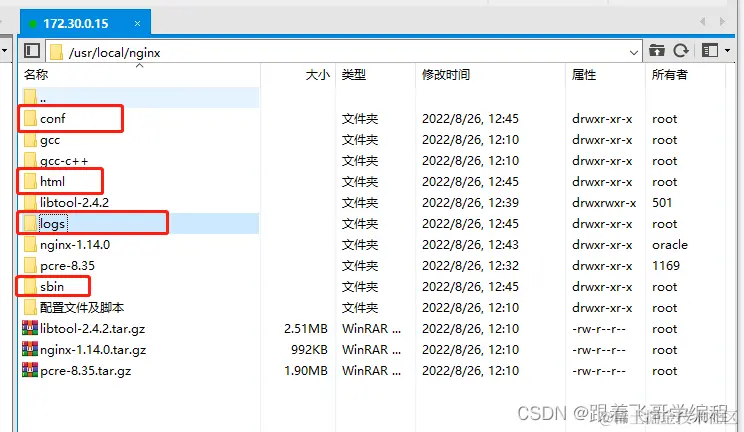Select the gcc folder
This screenshot has height=432, width=744.
(50, 140)
